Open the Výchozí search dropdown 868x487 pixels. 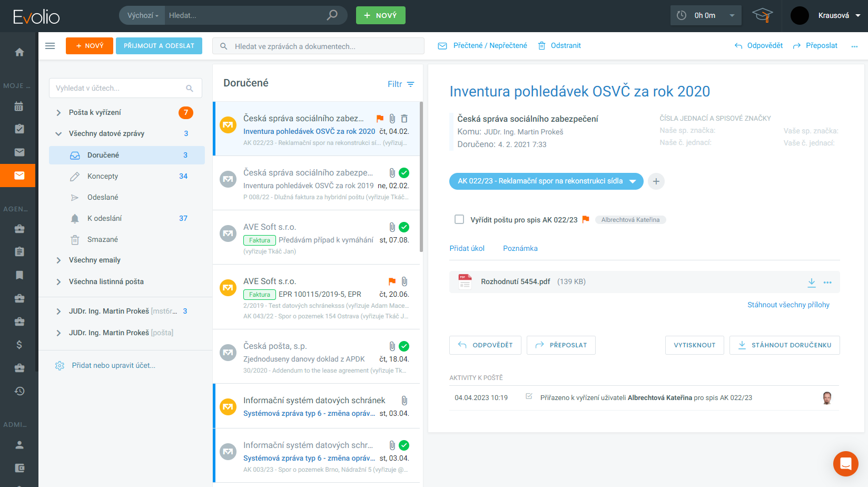[142, 16]
